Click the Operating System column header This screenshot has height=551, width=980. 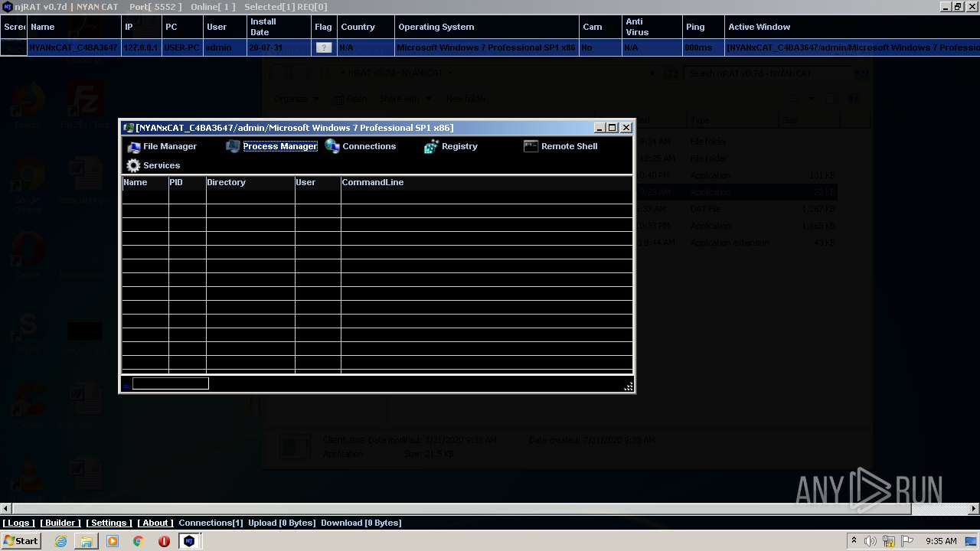coord(487,27)
